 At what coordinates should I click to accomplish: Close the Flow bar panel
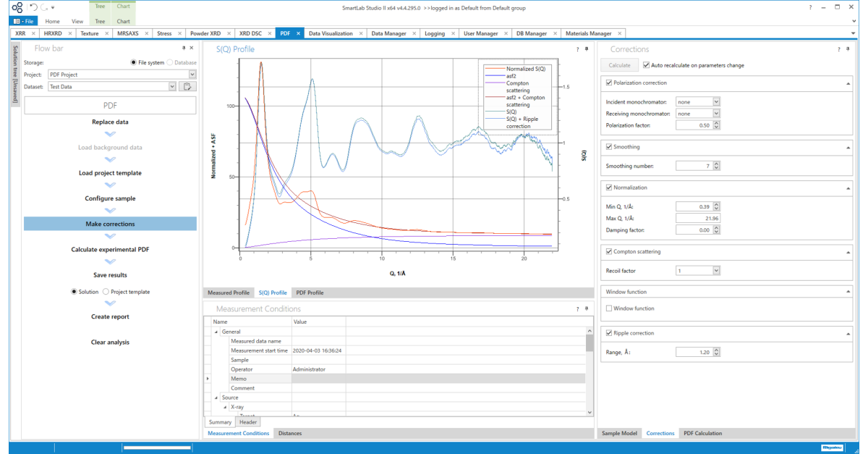(192, 48)
